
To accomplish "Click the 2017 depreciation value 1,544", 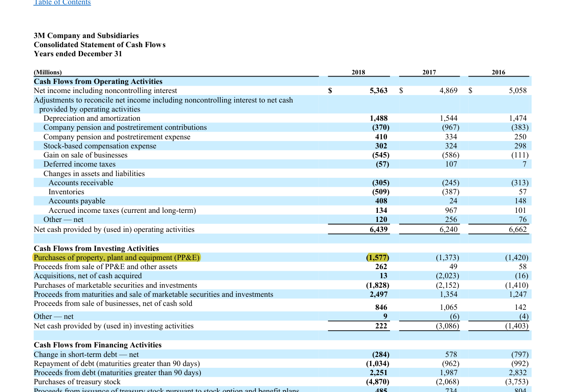I will click(448, 118).
